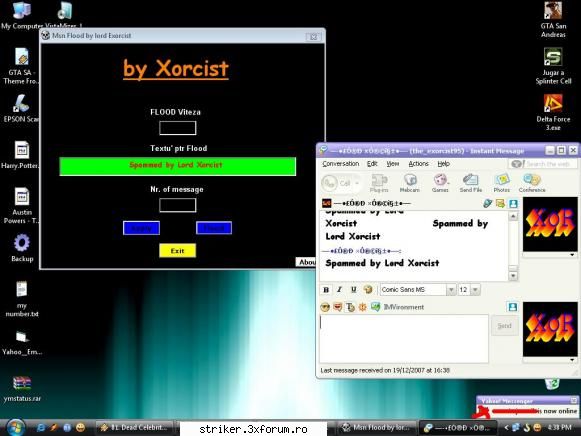The height and width of the screenshot is (436, 581).
Task: Select the ymstatus.rar desktop file
Action: [22, 389]
